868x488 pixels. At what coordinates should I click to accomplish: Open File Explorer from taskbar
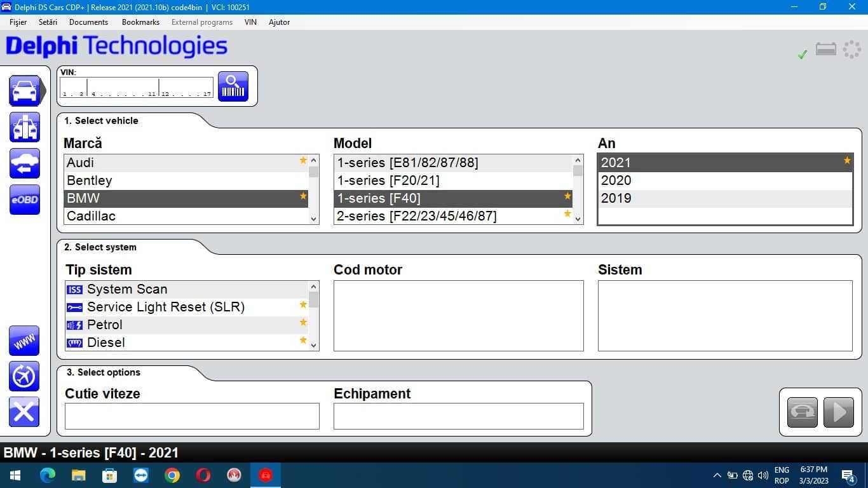click(79, 475)
